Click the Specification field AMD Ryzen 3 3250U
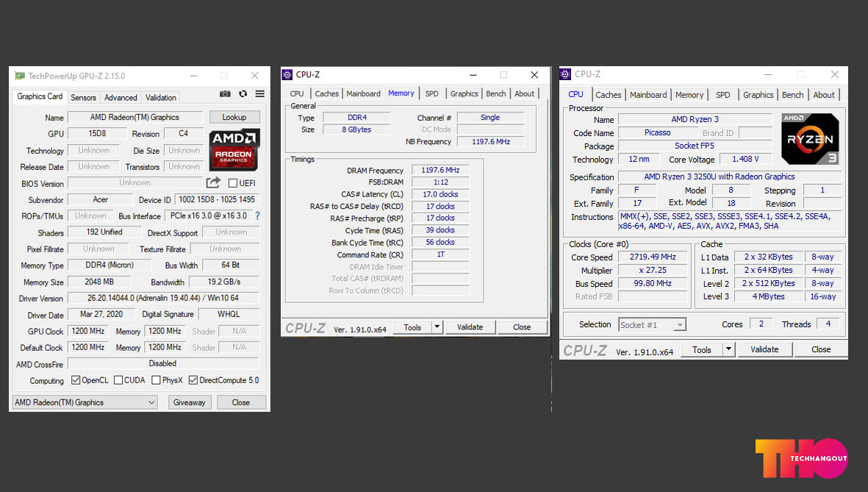This screenshot has height=492, width=868. [x=730, y=177]
